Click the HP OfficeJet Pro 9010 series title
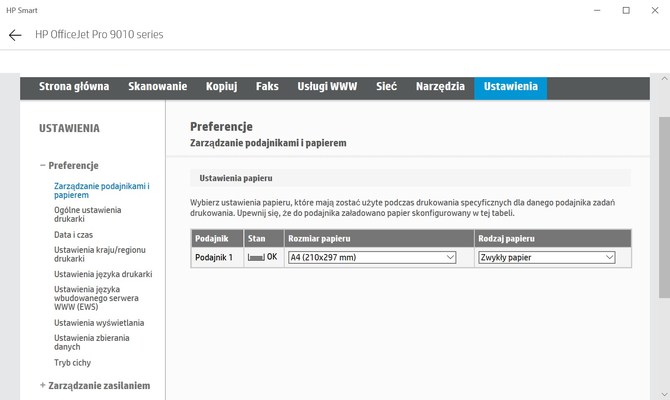Screen dimensions: 670x400 tap(99, 35)
